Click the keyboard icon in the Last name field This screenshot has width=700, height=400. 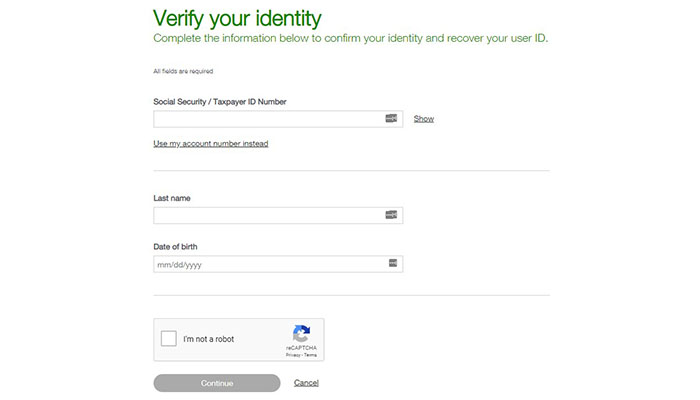coord(392,215)
